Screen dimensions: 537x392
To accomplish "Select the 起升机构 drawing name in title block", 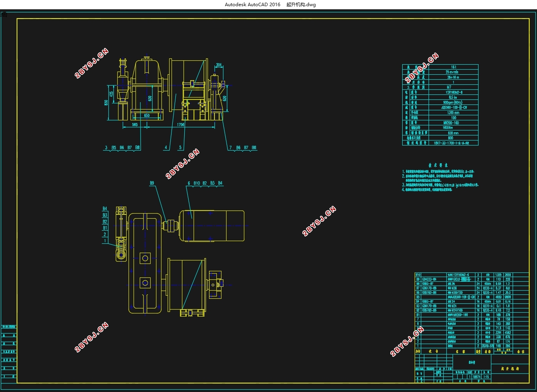I will click(x=510, y=369).
